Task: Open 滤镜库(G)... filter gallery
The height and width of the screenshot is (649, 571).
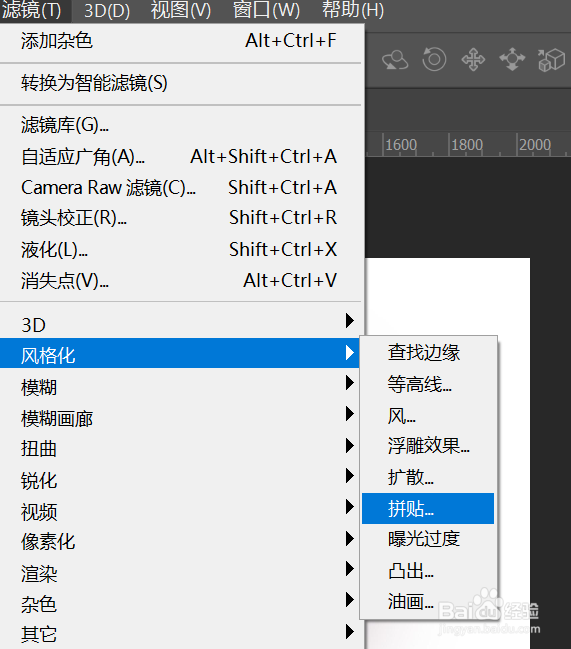Action: pos(181,125)
